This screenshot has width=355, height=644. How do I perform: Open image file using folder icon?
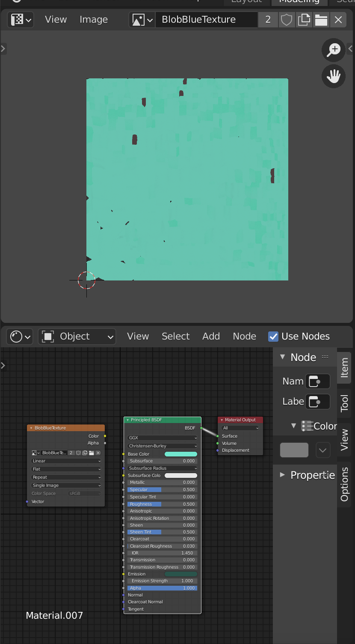tap(321, 20)
